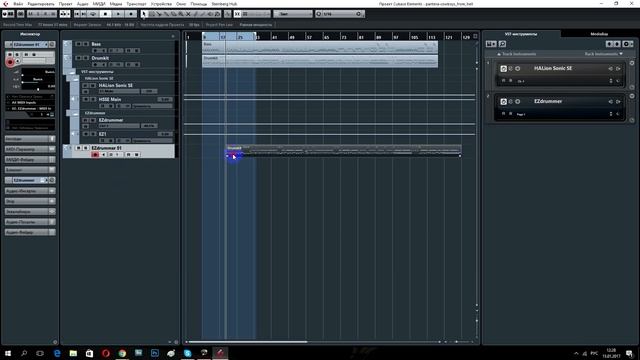Toggle record enable on EZdrummer 01 track
This screenshot has width=640, height=360.
(96, 155)
